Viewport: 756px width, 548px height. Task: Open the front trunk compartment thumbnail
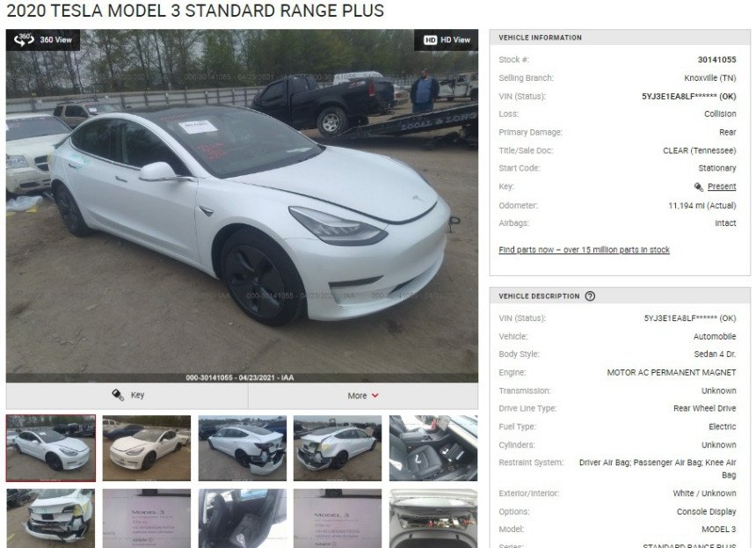433,518
